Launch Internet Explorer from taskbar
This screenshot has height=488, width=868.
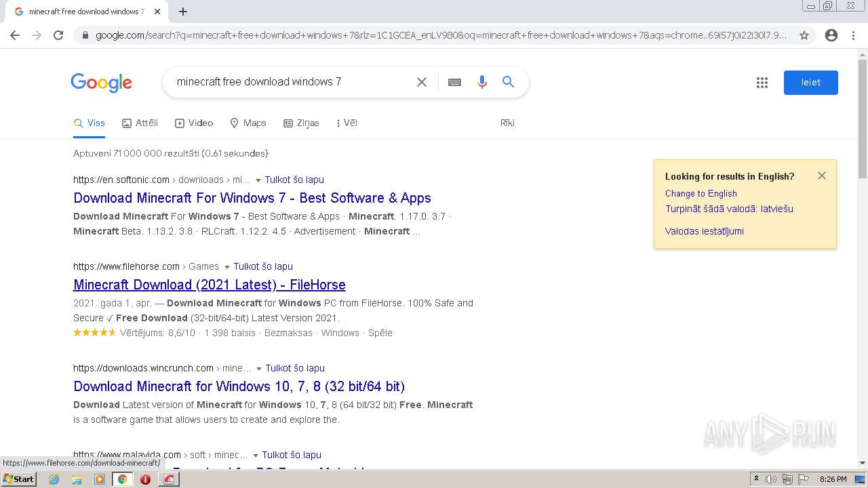coord(54,479)
